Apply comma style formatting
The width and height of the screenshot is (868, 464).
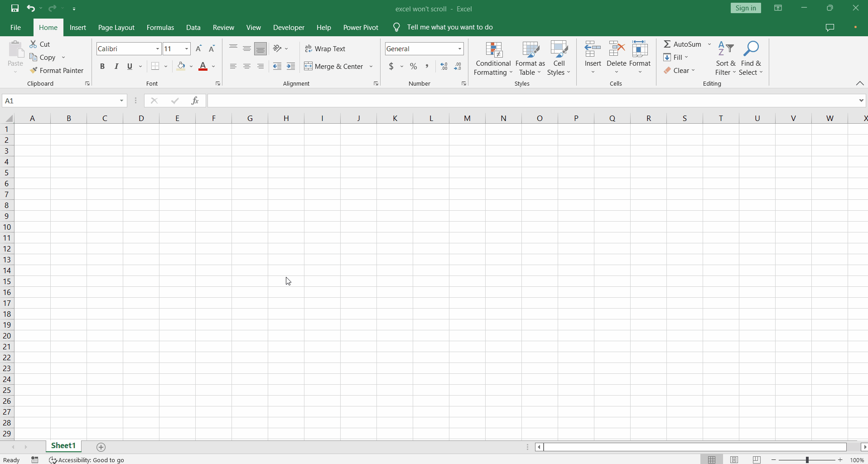(x=428, y=66)
